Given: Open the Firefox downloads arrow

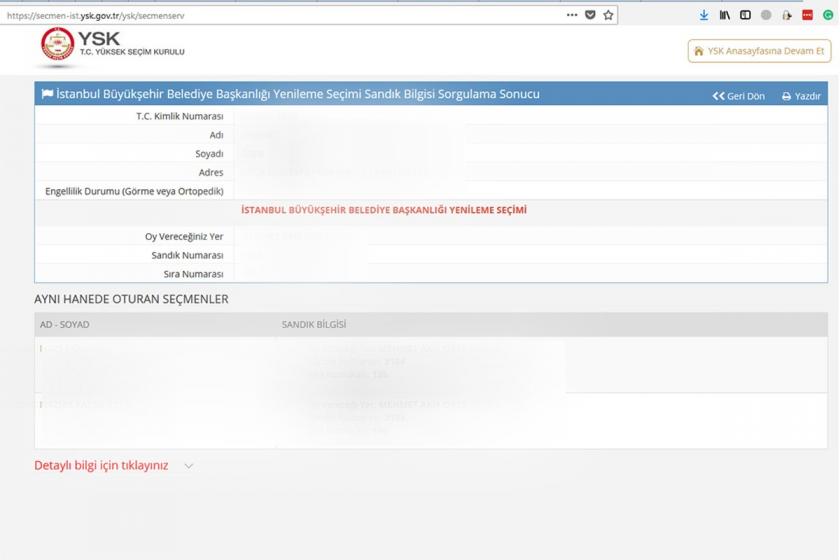Looking at the screenshot, I should click(703, 15).
